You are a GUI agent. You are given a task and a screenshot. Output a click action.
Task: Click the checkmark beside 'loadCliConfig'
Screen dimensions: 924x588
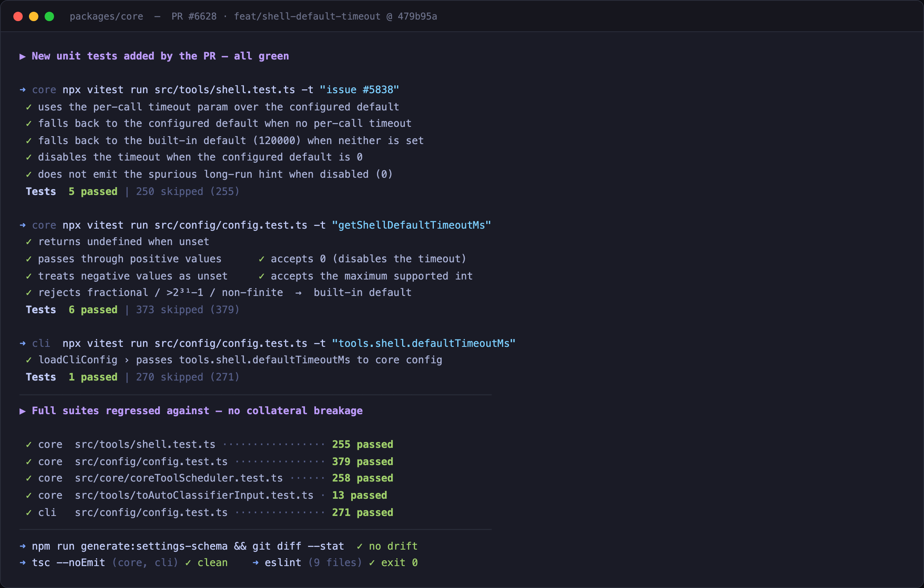[x=29, y=360]
